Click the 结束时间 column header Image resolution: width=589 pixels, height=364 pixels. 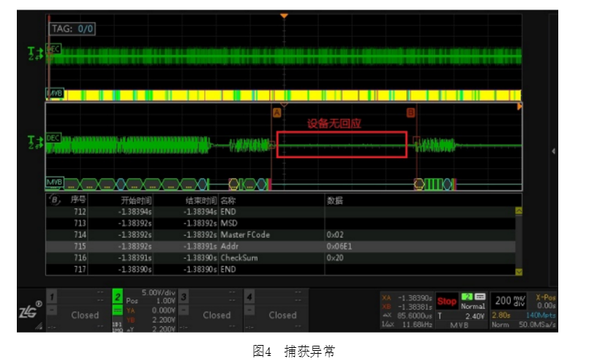tap(201, 200)
